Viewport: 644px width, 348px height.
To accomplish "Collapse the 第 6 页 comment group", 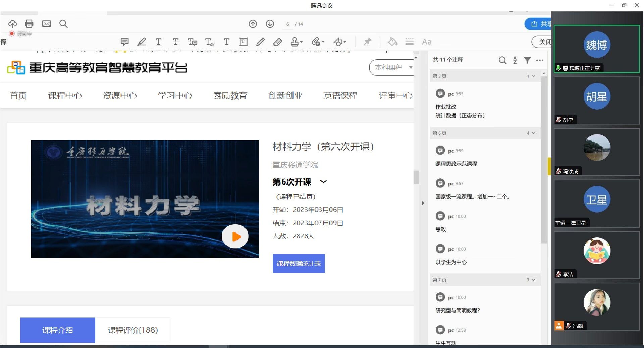I will pos(533,133).
